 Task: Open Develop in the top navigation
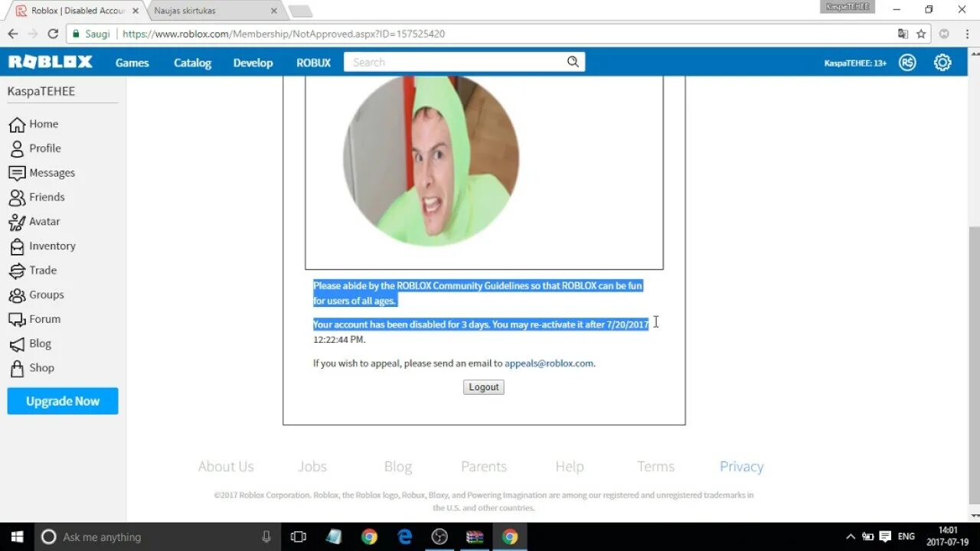pyautogui.click(x=253, y=63)
